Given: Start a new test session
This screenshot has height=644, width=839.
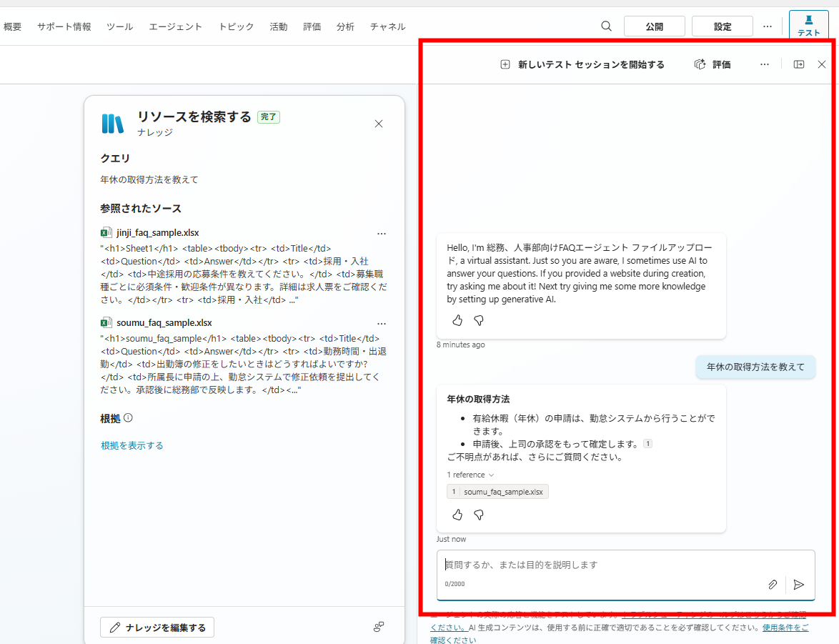Looking at the screenshot, I should 582,64.
